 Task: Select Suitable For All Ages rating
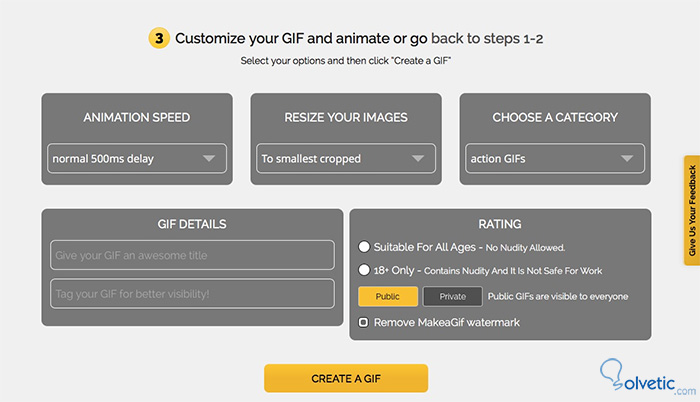tap(365, 247)
